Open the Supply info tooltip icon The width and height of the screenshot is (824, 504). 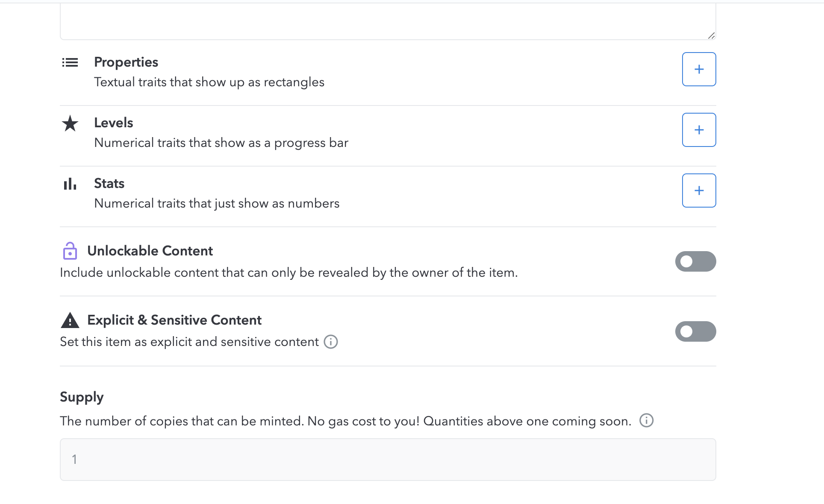[646, 421]
